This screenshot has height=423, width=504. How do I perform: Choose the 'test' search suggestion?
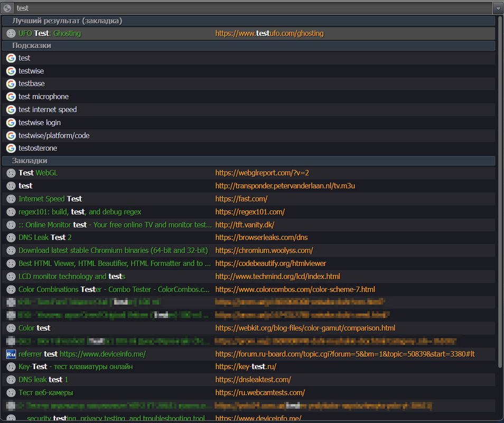249,58
